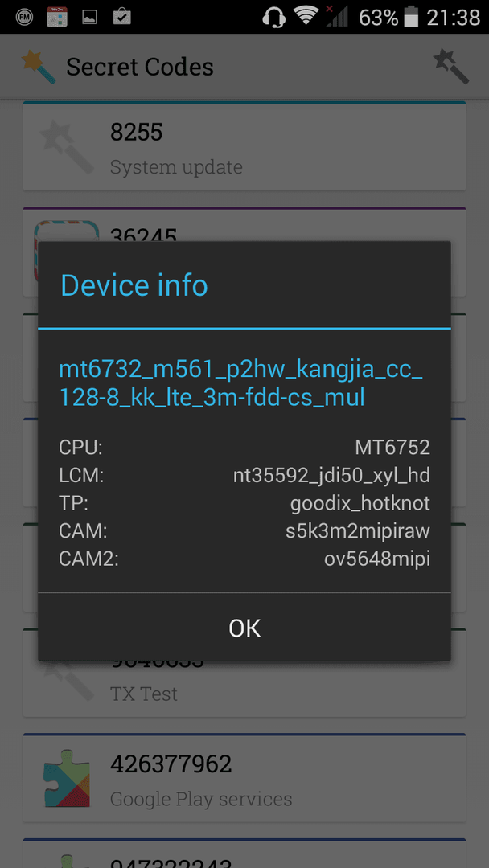Tap the Secret Codes app logo
489x868 pixels.
(39, 67)
